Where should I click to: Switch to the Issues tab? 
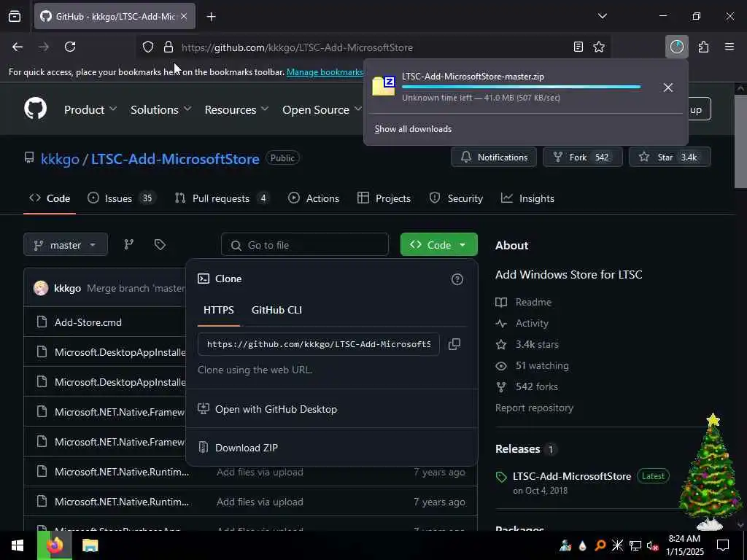click(x=121, y=198)
